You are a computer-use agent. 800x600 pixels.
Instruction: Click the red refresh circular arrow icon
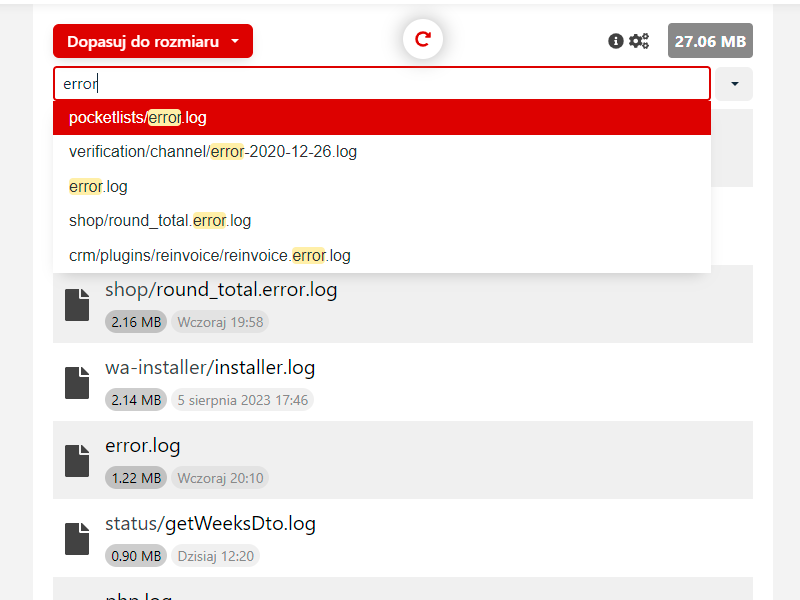(x=423, y=39)
